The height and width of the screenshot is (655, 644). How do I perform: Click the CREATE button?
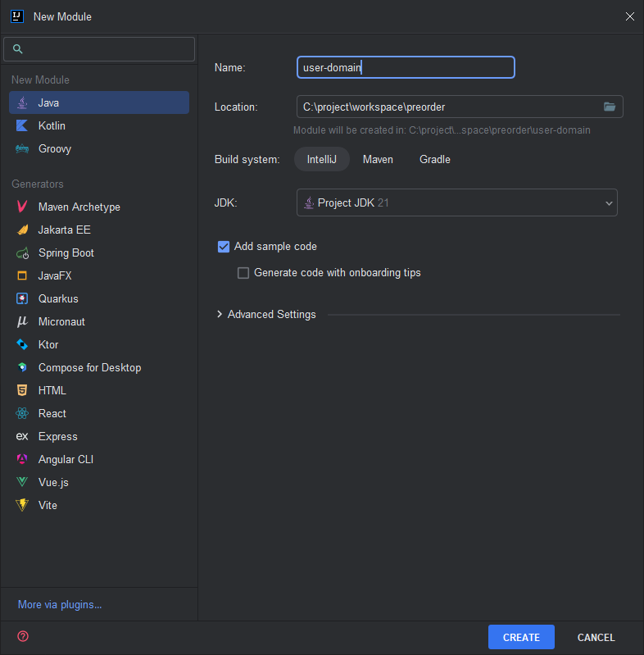(521, 637)
